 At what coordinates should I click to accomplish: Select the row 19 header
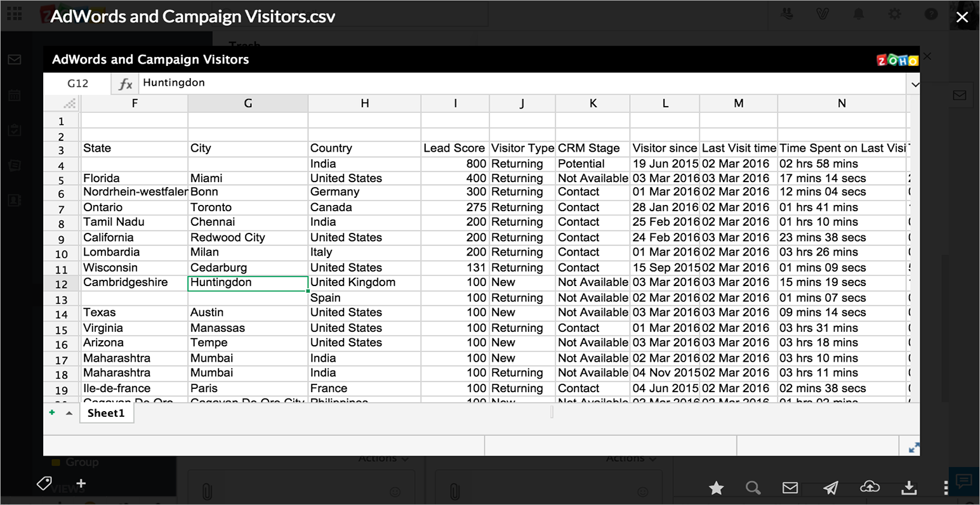62,390
